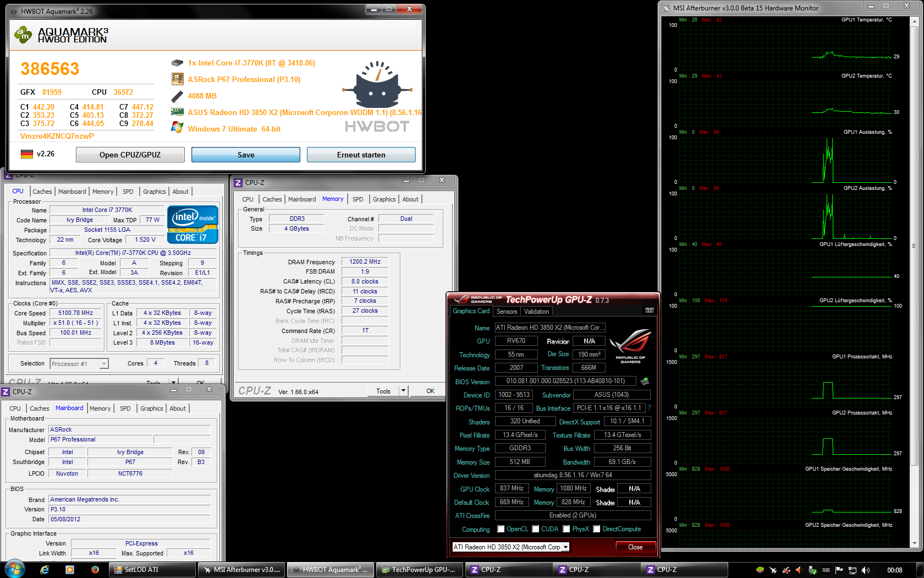
Task: Click the Windows flag icon beside Windows 7 Ultimate
Action: (x=177, y=128)
